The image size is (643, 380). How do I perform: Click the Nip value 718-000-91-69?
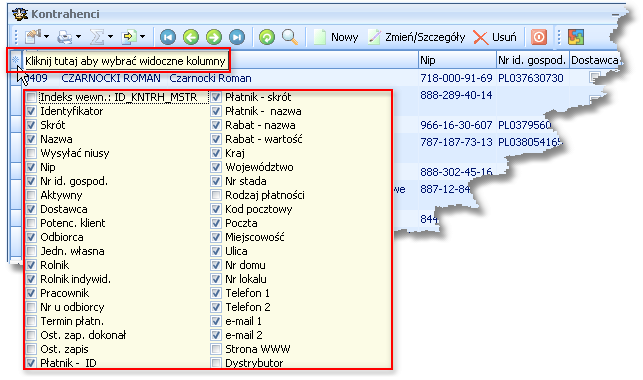coord(456,78)
